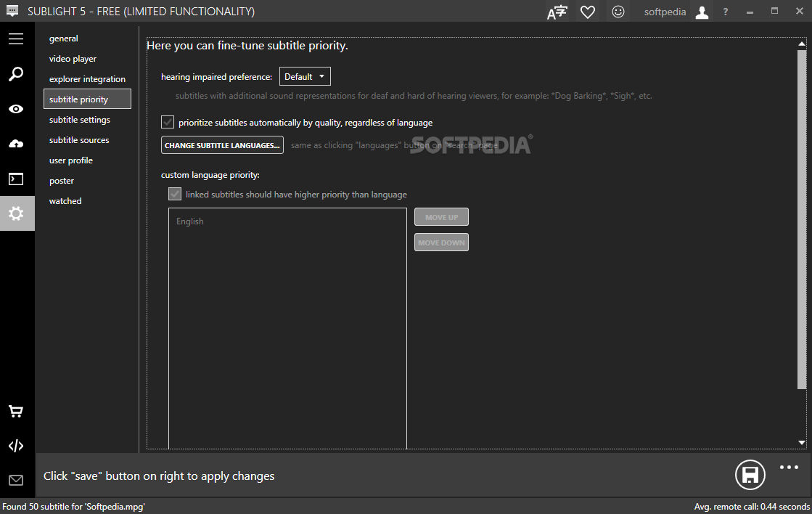
Task: Click the Move Up button
Action: [x=441, y=217]
